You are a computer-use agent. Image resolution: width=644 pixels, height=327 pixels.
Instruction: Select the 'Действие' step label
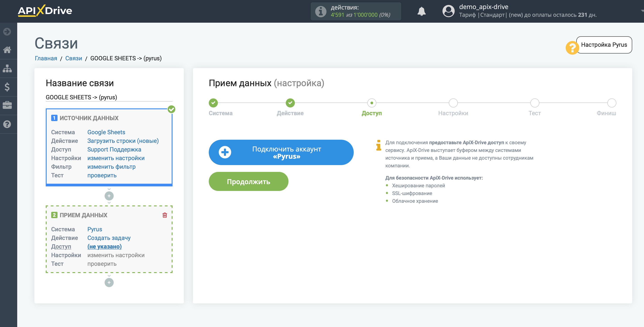tap(290, 113)
